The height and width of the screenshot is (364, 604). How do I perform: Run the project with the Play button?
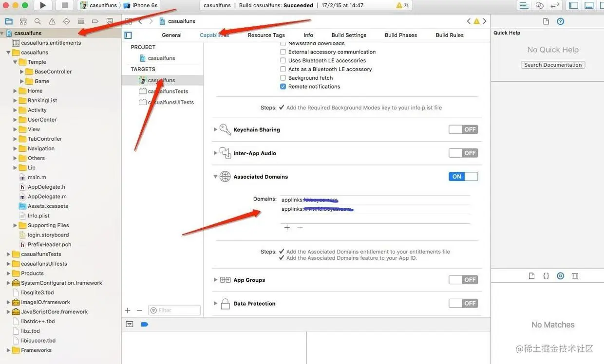pos(43,5)
